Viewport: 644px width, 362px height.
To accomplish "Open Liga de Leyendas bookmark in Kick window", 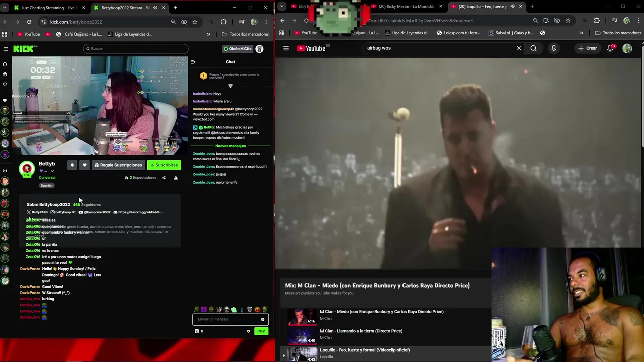I will (129, 34).
